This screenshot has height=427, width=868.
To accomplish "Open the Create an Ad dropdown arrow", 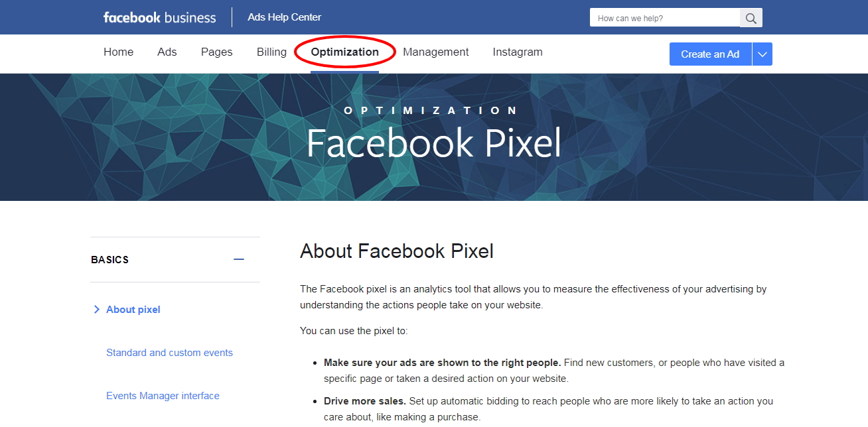I will coord(762,54).
